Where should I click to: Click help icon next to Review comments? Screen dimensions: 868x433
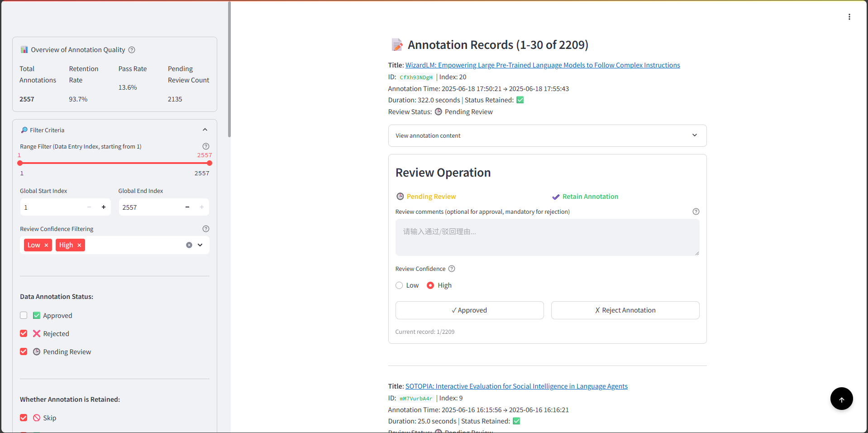pyautogui.click(x=696, y=212)
